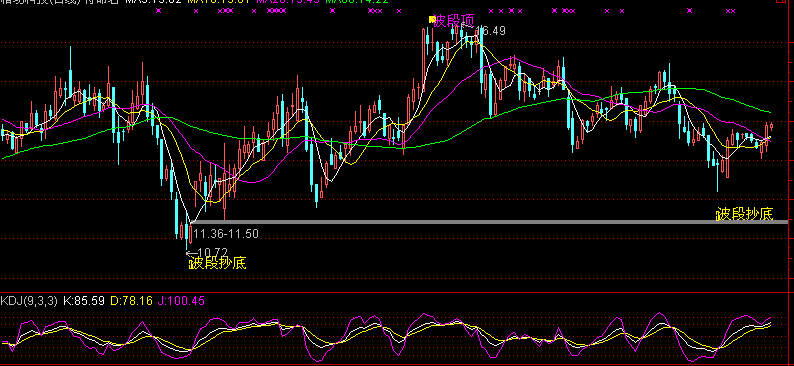Click the yellow 波段抄底 label under the 10.72 low
This screenshot has height=366, width=794.
click(x=218, y=263)
